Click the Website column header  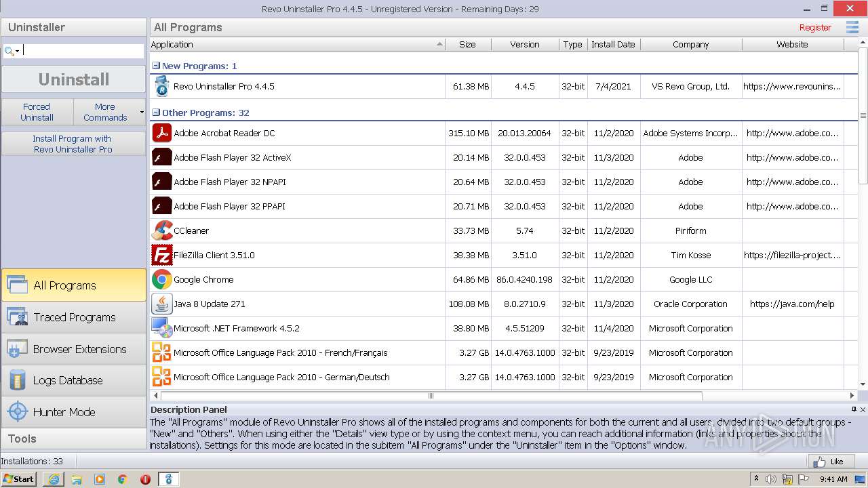point(793,44)
